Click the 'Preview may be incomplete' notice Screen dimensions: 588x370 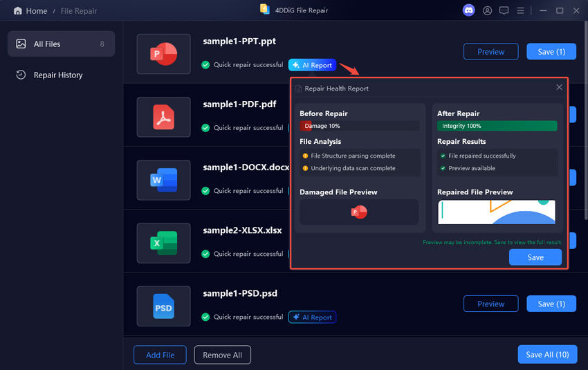[492, 243]
